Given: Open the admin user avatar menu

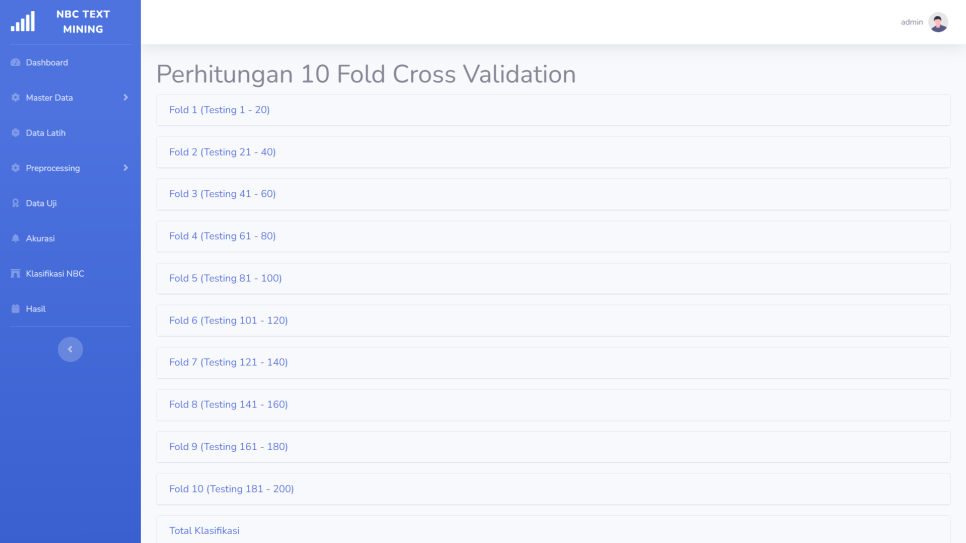Looking at the screenshot, I should [x=938, y=22].
